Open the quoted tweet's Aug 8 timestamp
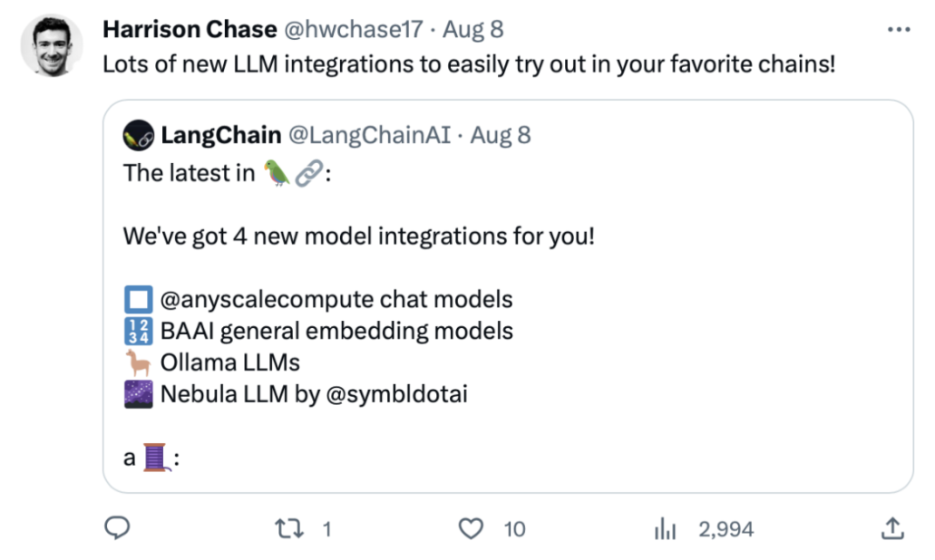935x560 pixels. 501,135
